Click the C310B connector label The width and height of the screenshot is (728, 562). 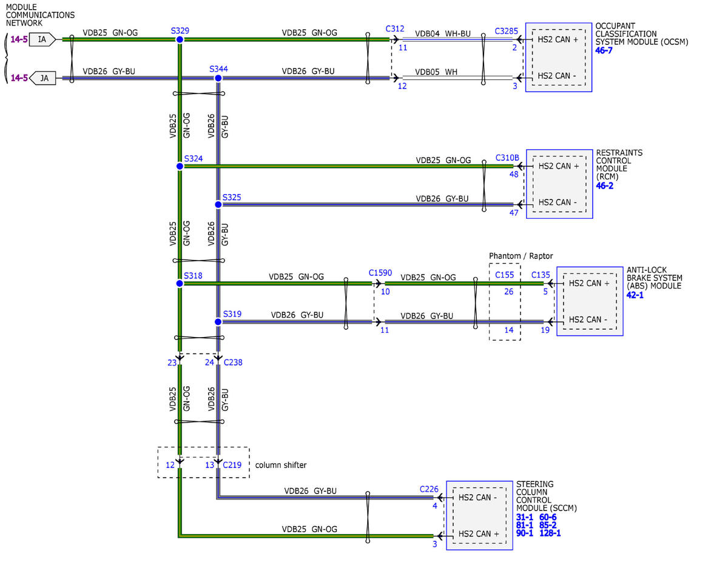click(x=508, y=158)
